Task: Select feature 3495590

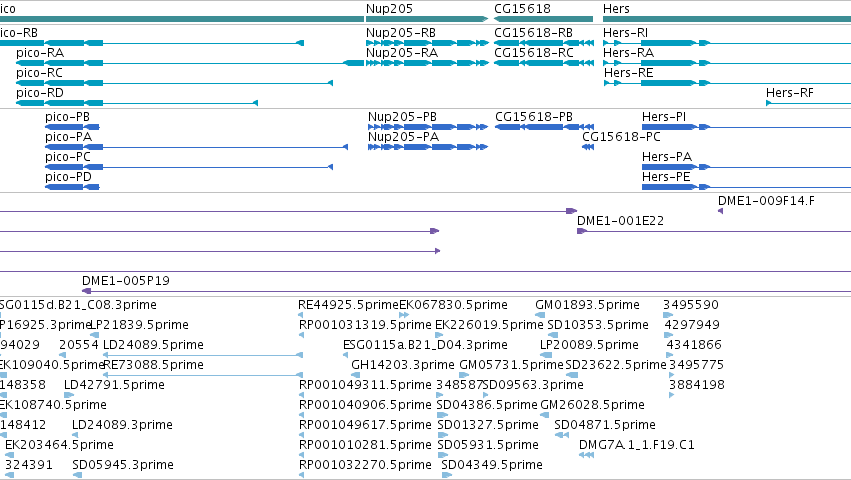Action: click(690, 305)
